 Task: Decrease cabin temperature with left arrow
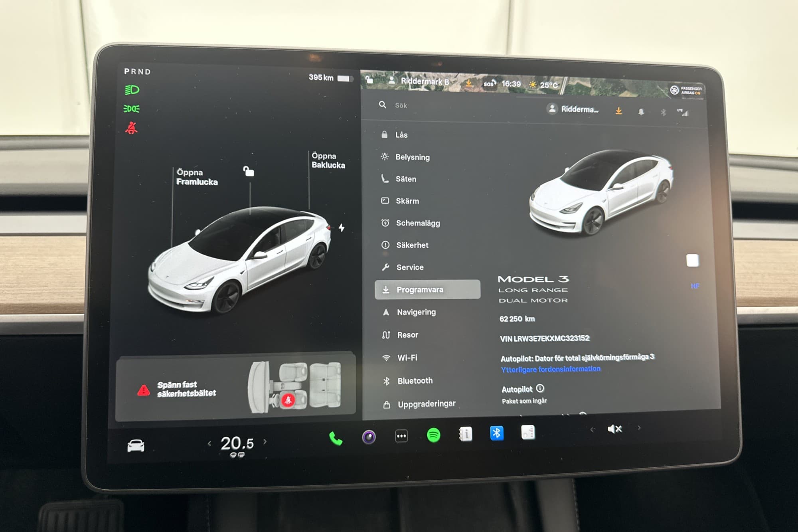pos(209,443)
